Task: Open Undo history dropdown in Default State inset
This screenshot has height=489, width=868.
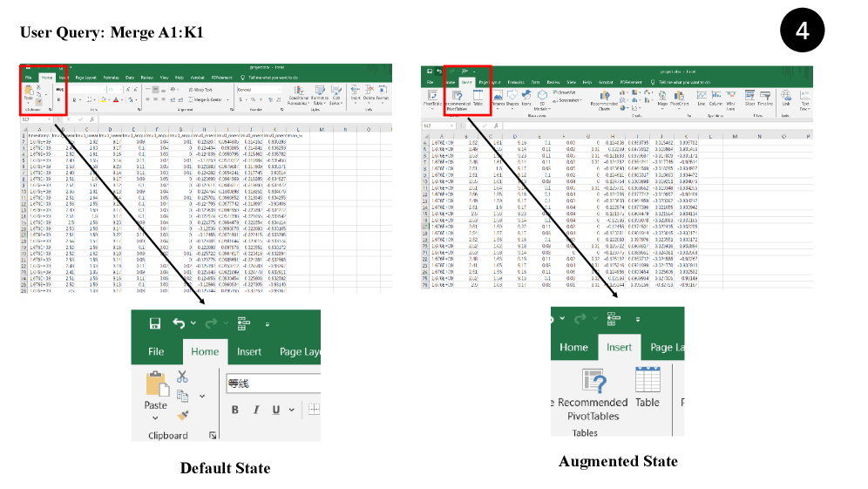Action: 193,323
